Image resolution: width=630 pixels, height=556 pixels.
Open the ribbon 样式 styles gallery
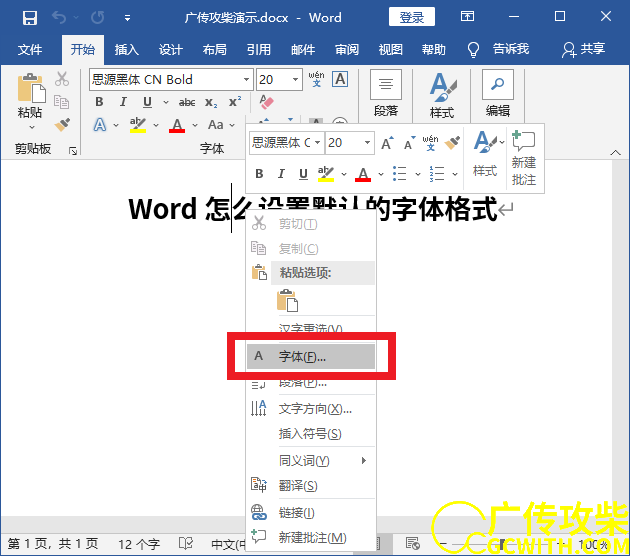pyautogui.click(x=442, y=96)
